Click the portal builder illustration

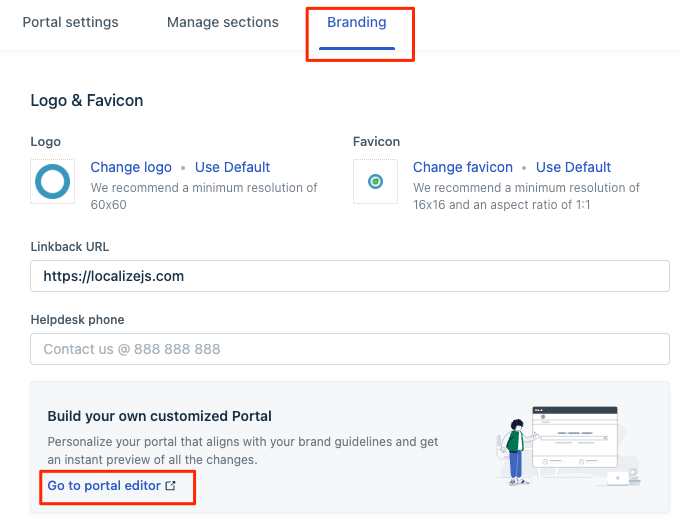[568, 446]
